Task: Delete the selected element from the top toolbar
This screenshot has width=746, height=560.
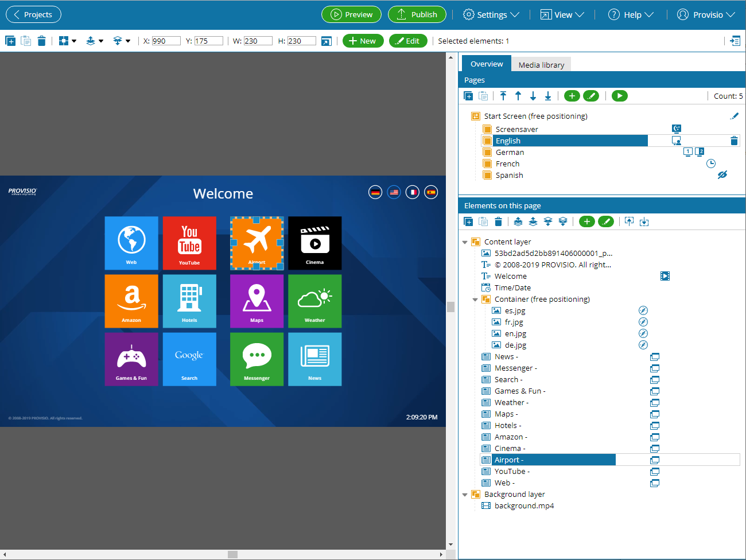Action: [41, 41]
